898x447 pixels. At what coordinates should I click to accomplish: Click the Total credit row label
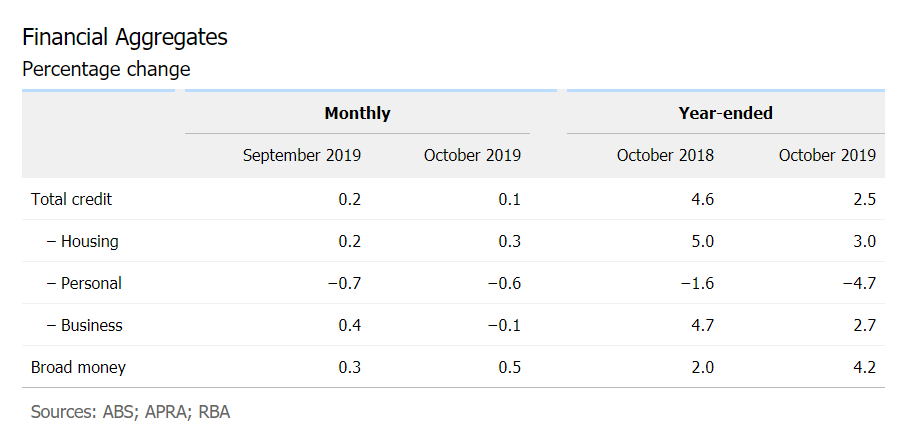click(x=72, y=199)
